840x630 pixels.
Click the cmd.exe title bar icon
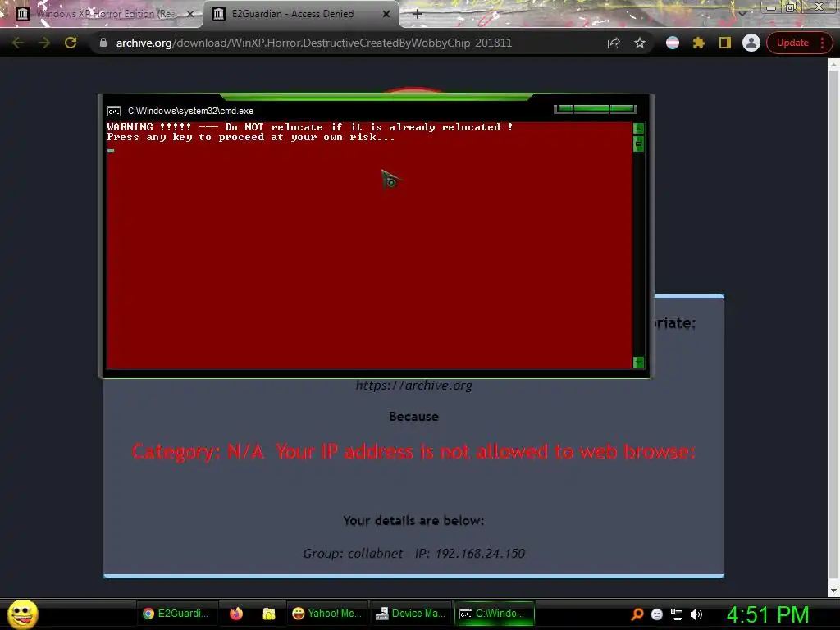(x=113, y=111)
